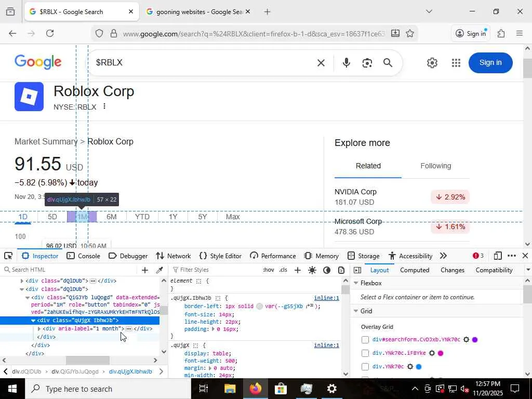Screen dimensions: 532x399
Task: Collapse the Grid section
Action: pos(356,311)
